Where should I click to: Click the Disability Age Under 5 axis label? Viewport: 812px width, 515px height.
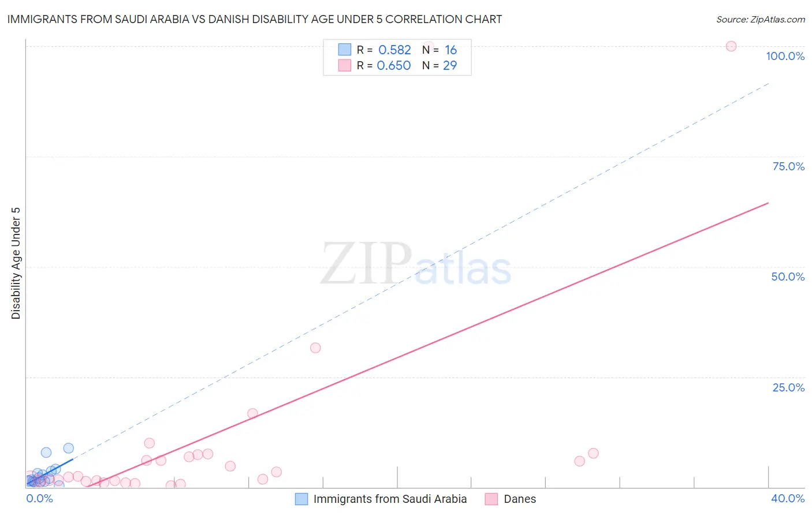pyautogui.click(x=16, y=263)
